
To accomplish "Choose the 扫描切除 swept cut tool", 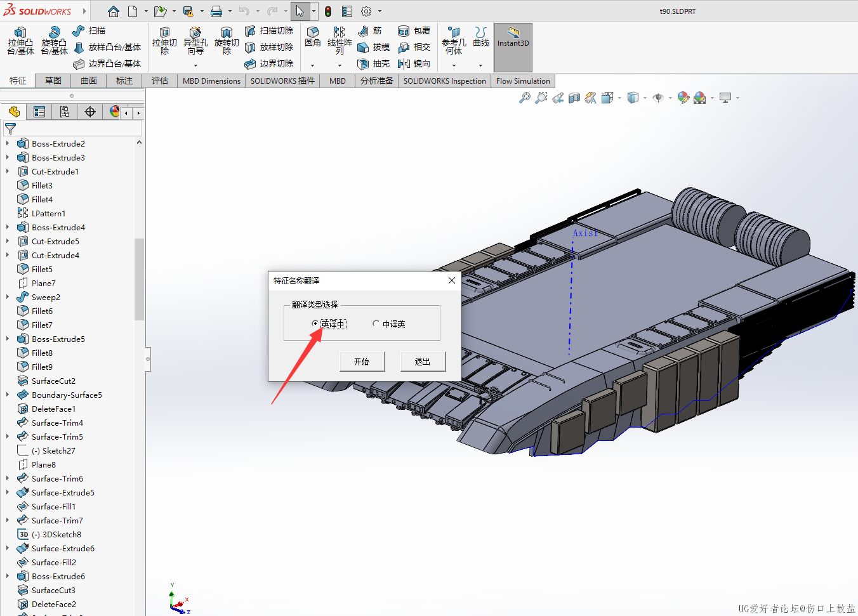I will click(x=269, y=30).
